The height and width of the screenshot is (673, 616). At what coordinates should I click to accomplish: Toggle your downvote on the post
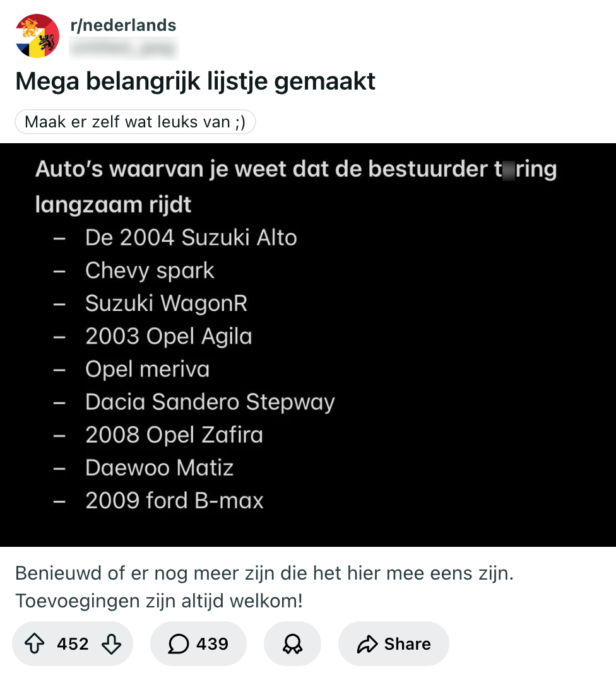pos(111,644)
